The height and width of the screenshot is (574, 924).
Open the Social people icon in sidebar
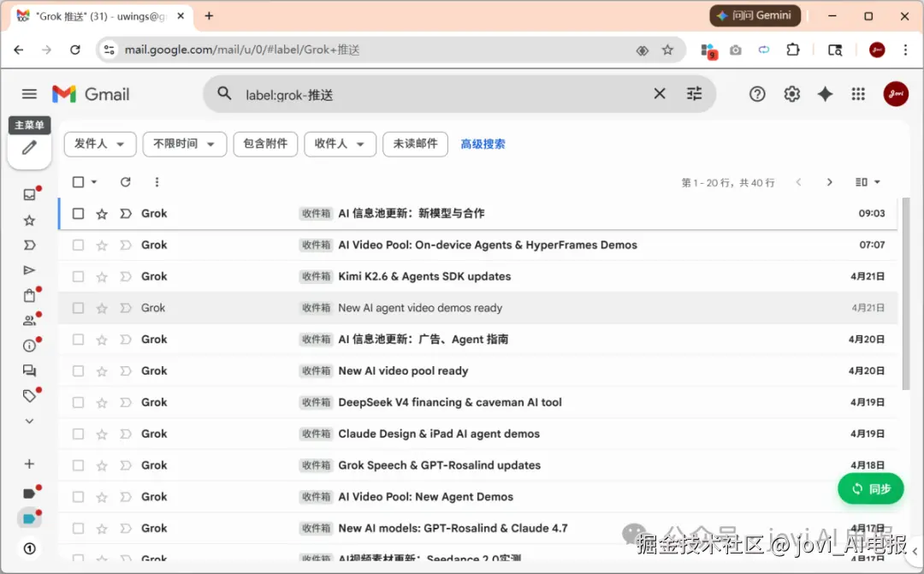(29, 321)
